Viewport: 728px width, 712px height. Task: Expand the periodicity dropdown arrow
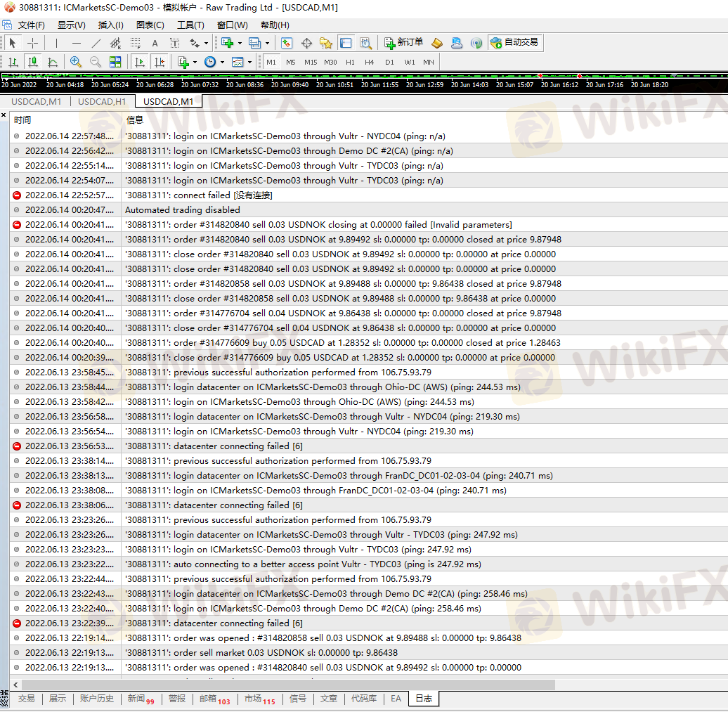[x=222, y=63]
